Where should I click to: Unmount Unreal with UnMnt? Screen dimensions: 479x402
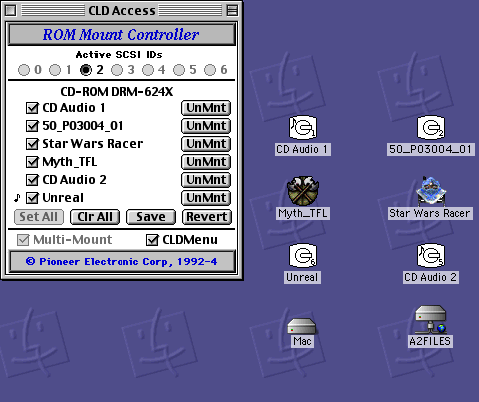coord(206,198)
